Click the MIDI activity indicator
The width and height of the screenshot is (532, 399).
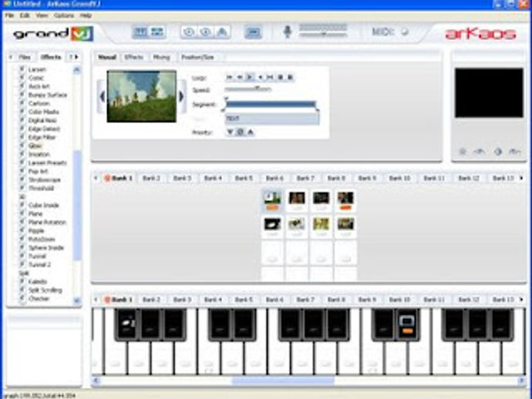[x=405, y=32]
